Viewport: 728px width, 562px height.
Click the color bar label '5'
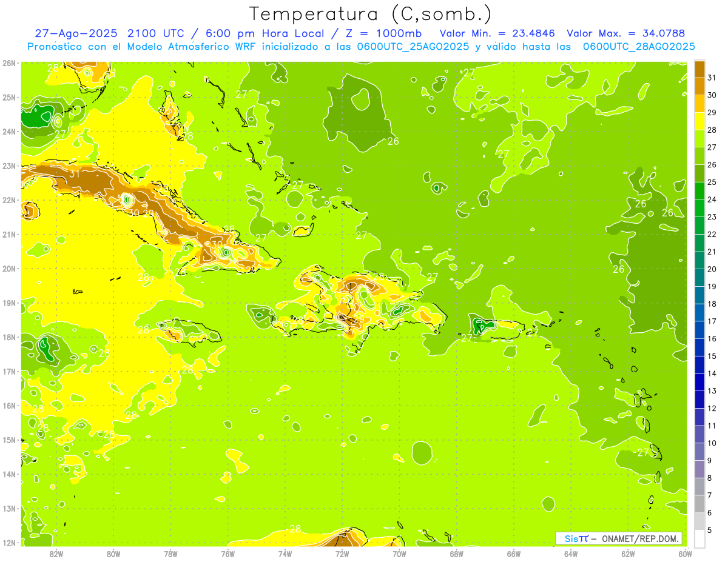(710, 530)
